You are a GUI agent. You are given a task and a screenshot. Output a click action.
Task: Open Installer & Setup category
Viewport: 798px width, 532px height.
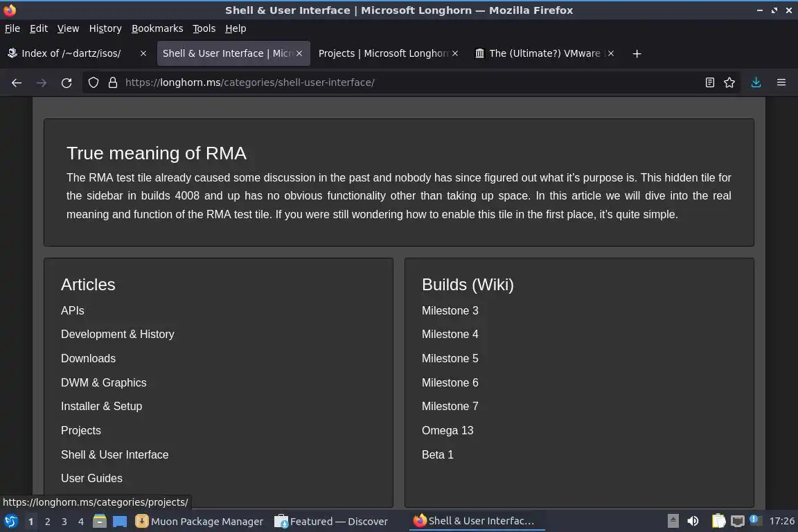[x=101, y=406]
